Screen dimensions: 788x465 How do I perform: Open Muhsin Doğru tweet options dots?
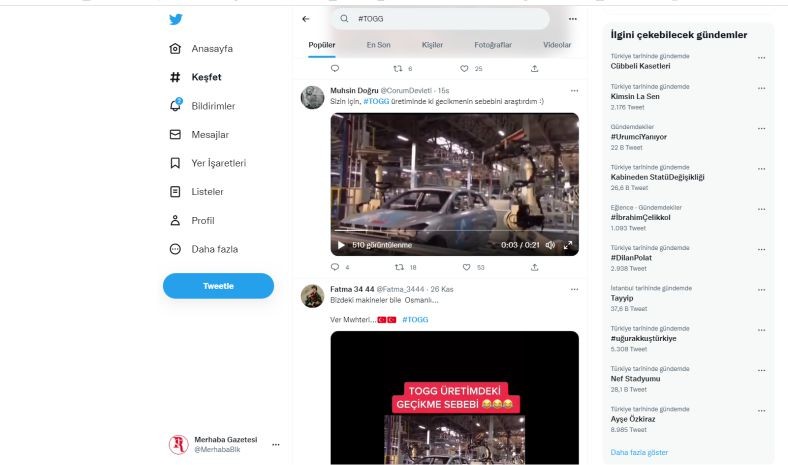coord(574,91)
